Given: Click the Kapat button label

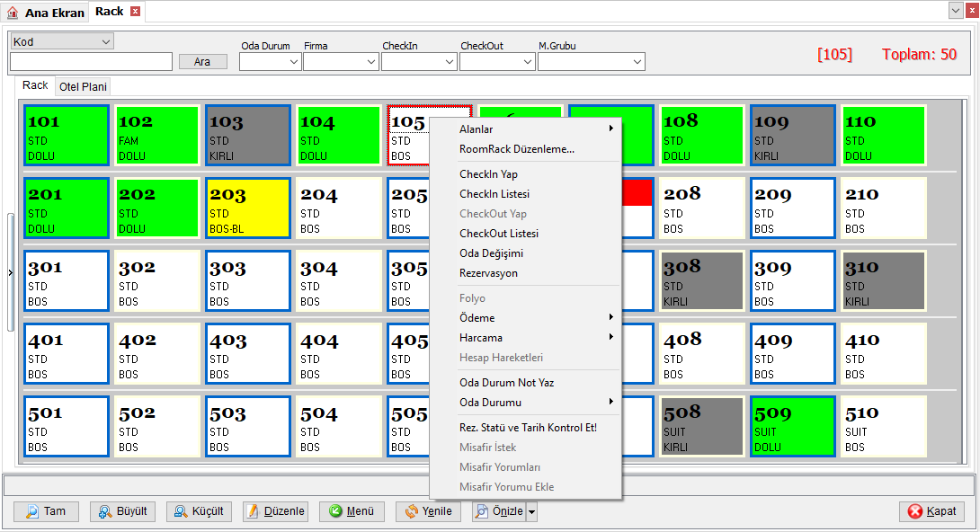Looking at the screenshot, I should click(941, 511).
